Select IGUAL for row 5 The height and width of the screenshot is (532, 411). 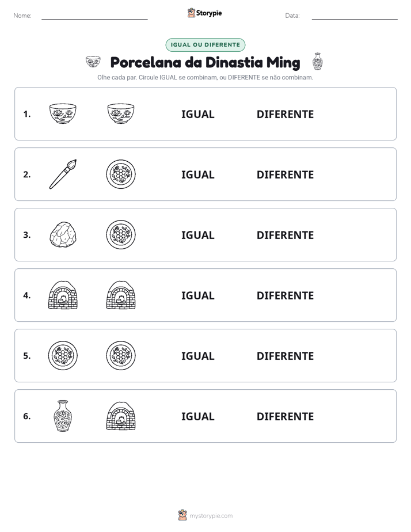pos(197,356)
